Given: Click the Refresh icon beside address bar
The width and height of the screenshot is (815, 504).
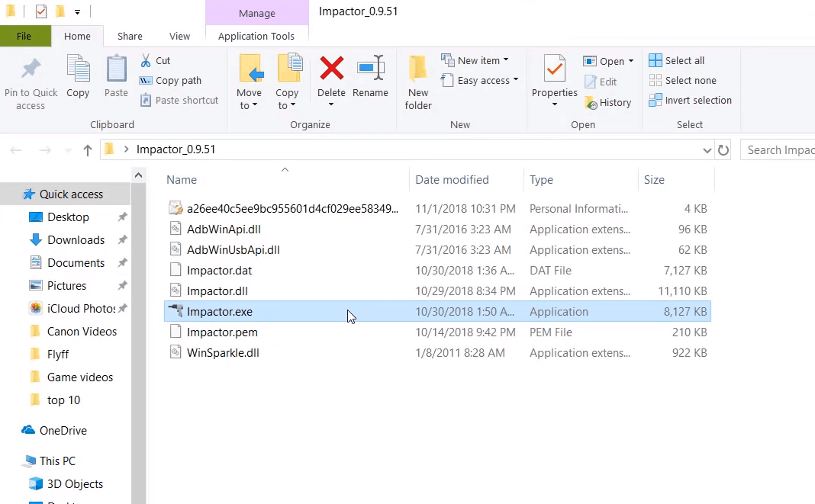Looking at the screenshot, I should 723,150.
